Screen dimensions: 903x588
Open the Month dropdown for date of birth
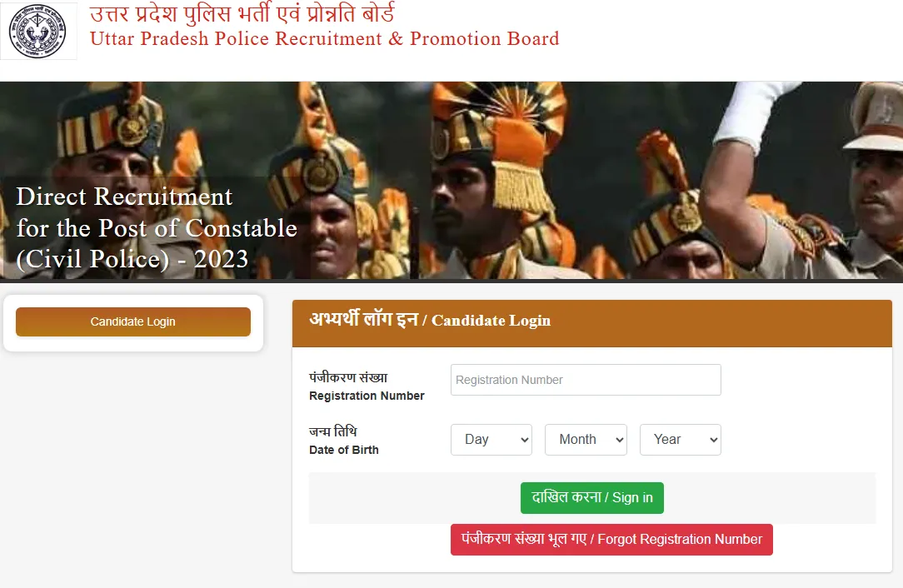click(586, 440)
